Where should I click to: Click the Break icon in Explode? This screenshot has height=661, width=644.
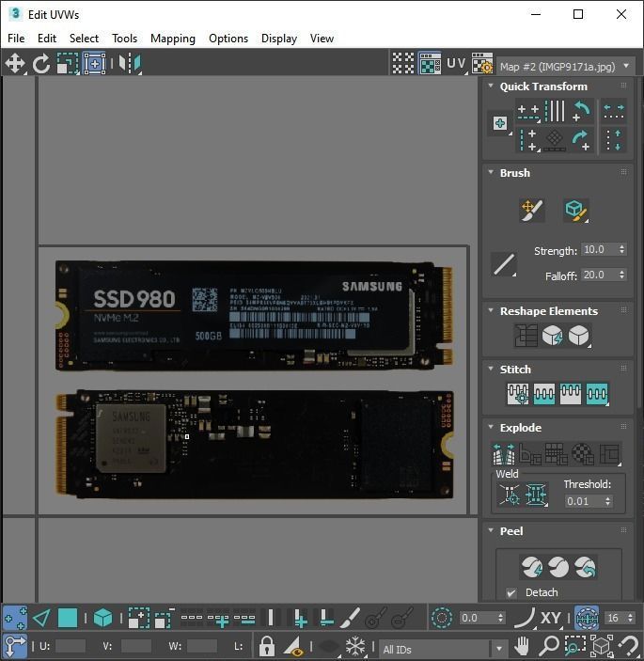(504, 453)
